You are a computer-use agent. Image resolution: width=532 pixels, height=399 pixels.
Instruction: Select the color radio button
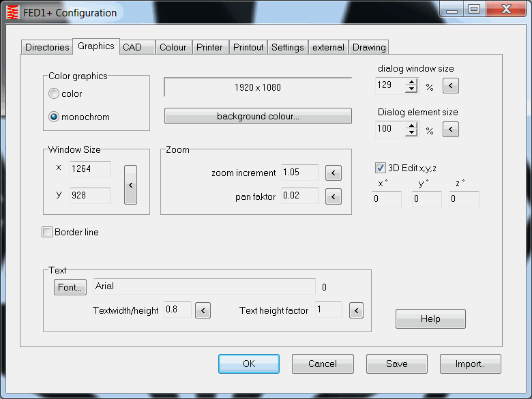click(x=54, y=94)
